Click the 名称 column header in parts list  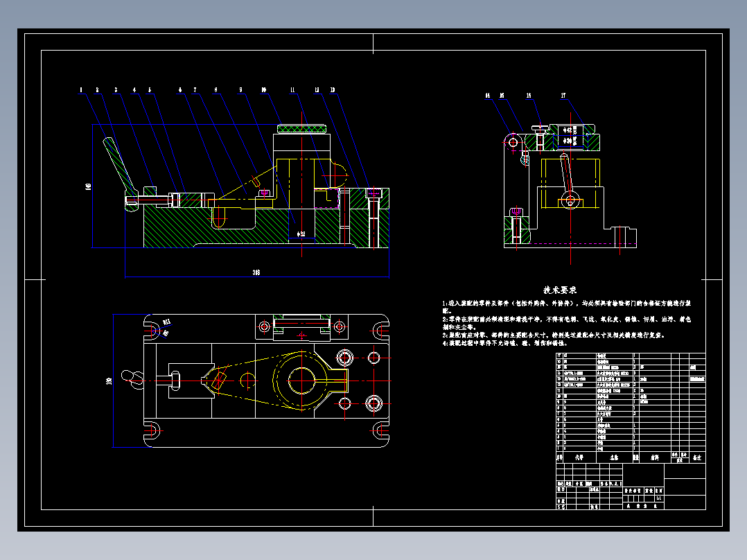coord(615,457)
